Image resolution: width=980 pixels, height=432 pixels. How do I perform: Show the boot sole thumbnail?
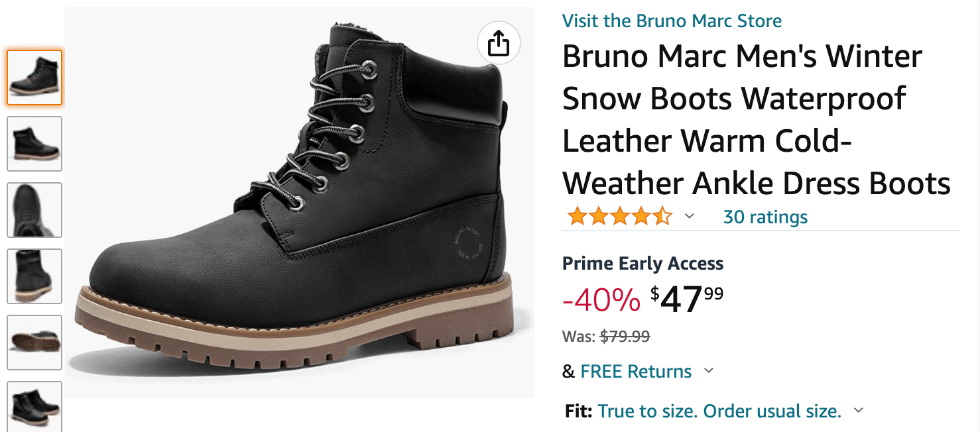pyautogui.click(x=34, y=343)
